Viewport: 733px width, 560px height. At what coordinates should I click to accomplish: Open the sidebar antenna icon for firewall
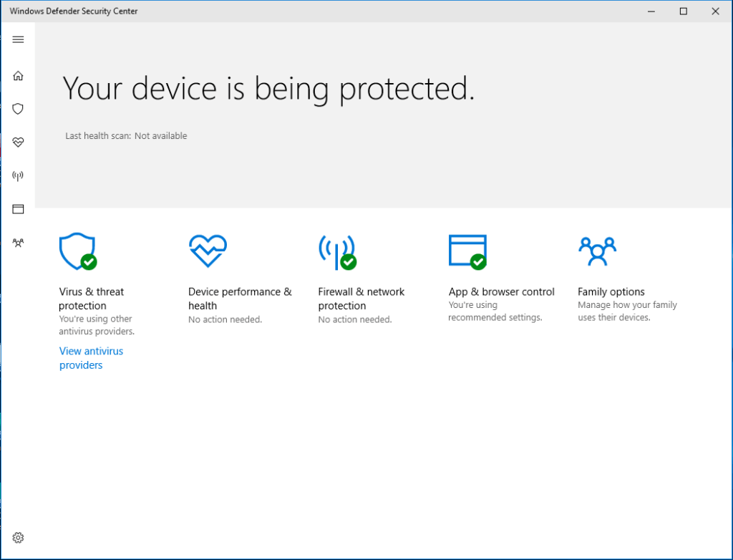pyautogui.click(x=18, y=176)
